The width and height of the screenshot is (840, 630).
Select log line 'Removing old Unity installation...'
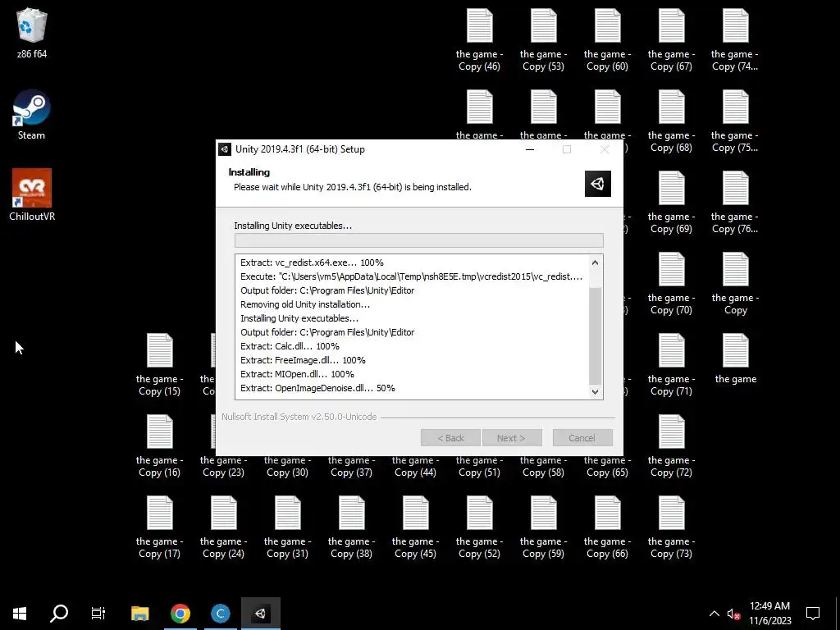click(x=305, y=304)
